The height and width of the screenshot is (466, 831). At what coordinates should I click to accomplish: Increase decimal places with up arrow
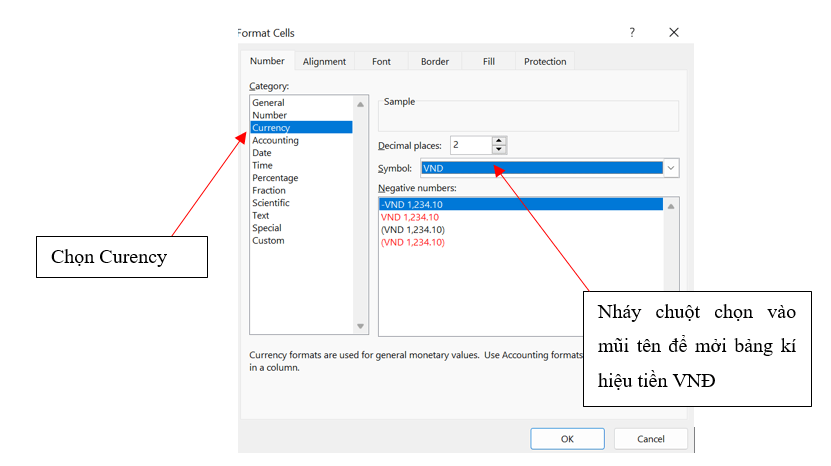coord(499,141)
